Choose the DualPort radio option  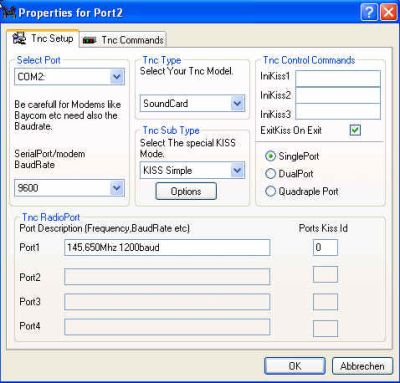270,174
